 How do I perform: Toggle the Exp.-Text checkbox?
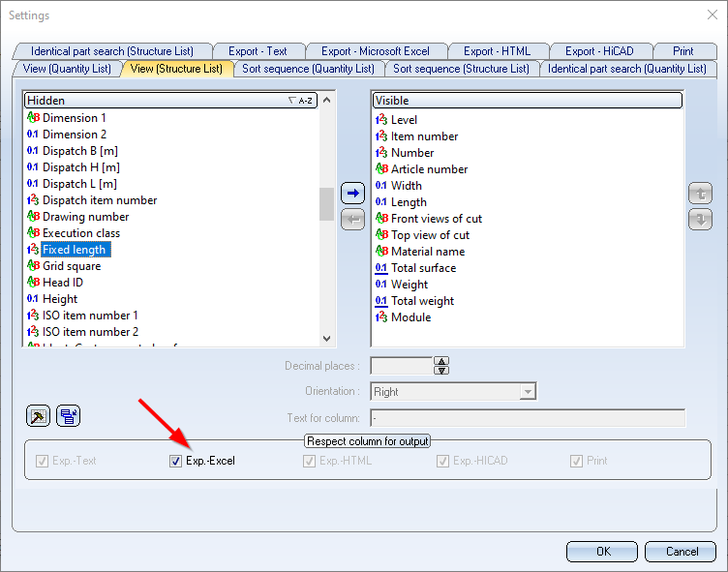click(42, 461)
